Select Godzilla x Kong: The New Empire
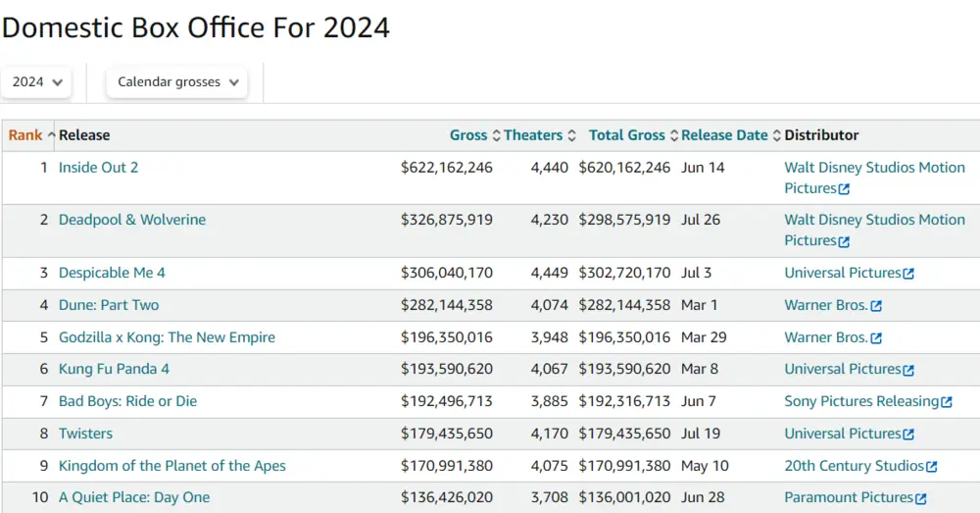Screen dimensions: 980x513 pos(167,337)
